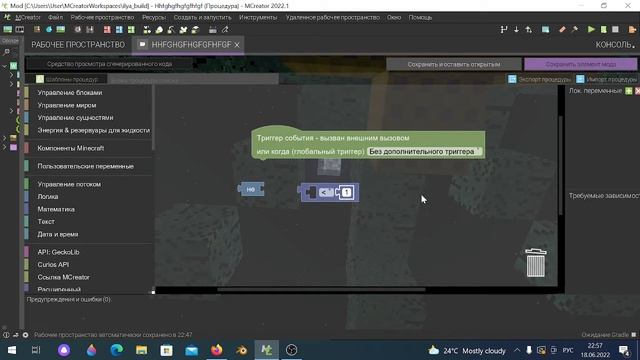Screen dimensions: 640x360
Task: Open the API: GeckoLib category
Action: [x=58, y=252]
